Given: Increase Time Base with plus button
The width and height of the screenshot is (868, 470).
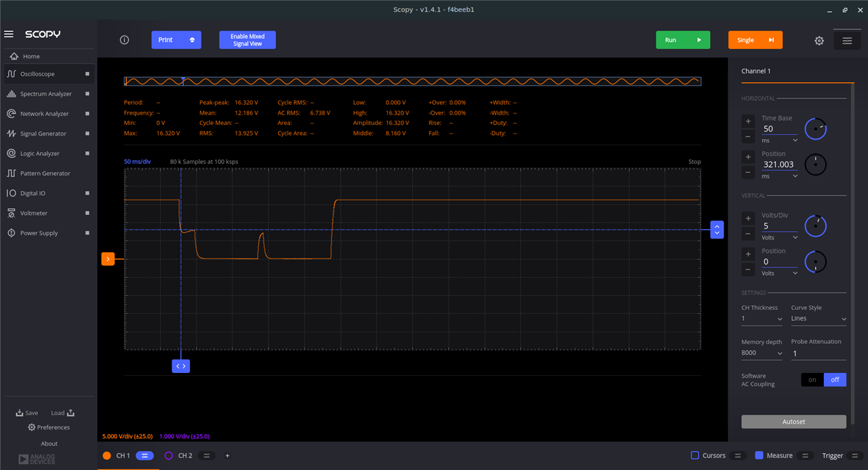Looking at the screenshot, I should (x=748, y=121).
